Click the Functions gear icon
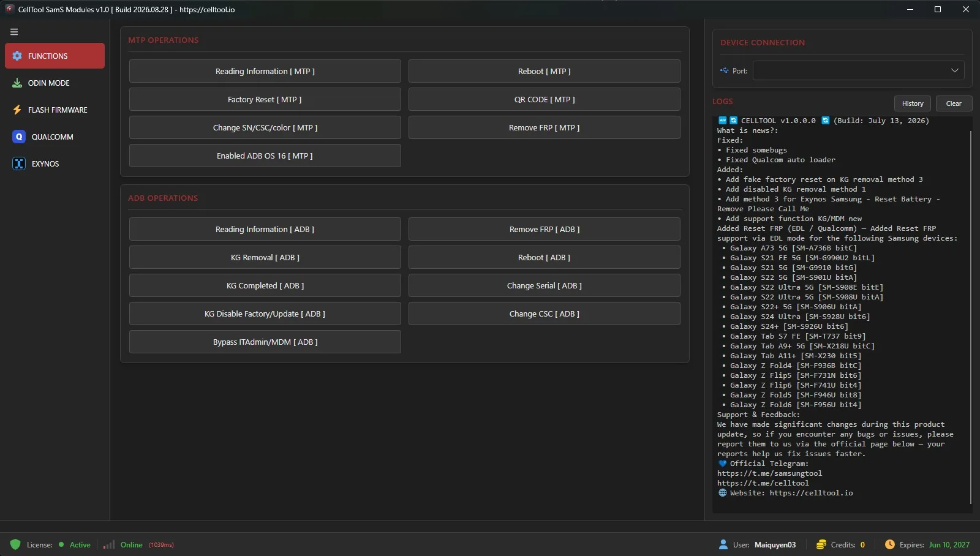 pyautogui.click(x=17, y=56)
